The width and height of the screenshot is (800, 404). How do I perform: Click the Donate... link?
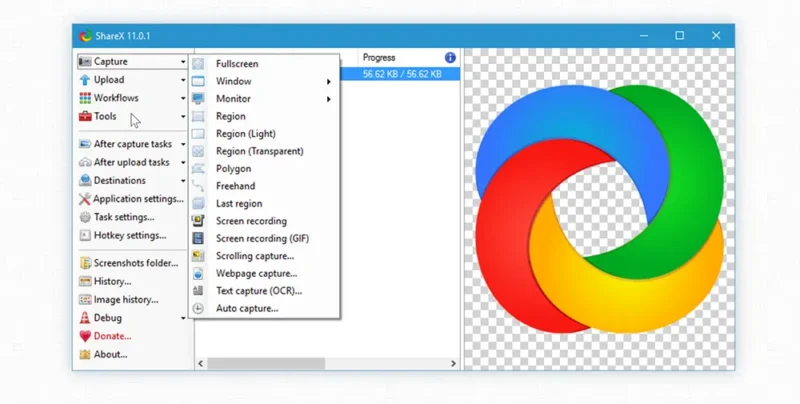112,336
